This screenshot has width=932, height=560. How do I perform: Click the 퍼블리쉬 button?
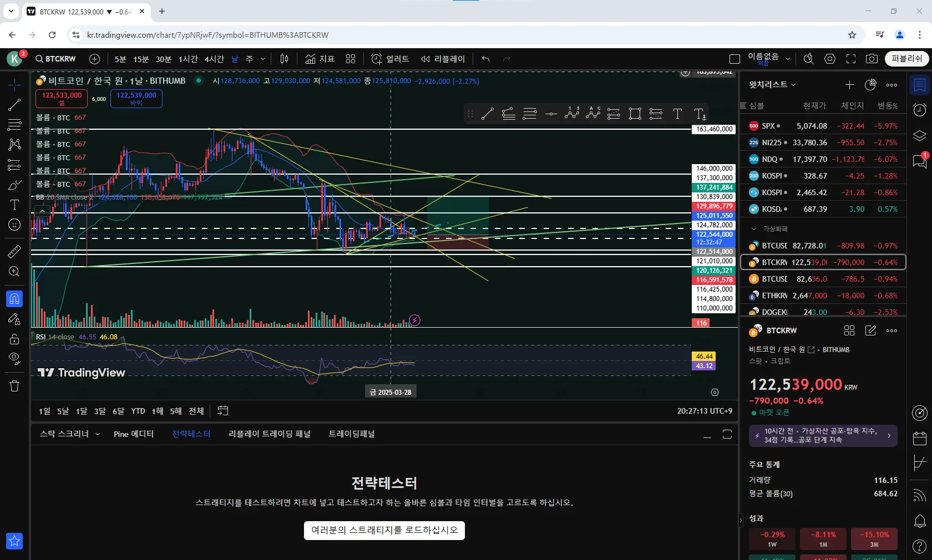pos(906,59)
